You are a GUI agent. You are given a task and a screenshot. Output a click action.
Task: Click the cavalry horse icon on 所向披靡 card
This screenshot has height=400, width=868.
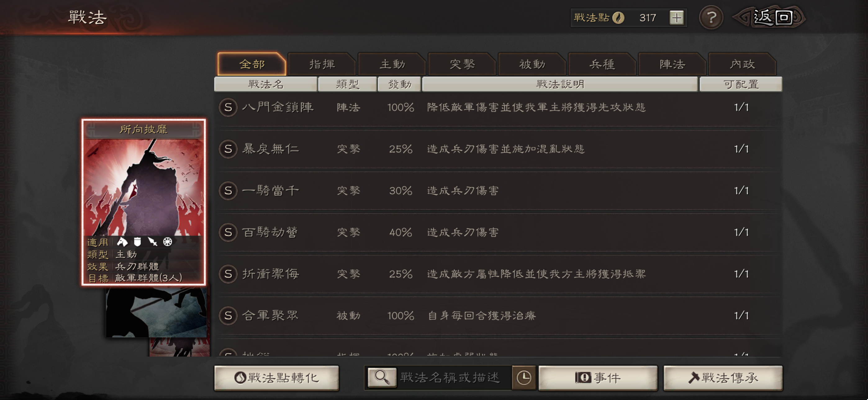coord(122,242)
